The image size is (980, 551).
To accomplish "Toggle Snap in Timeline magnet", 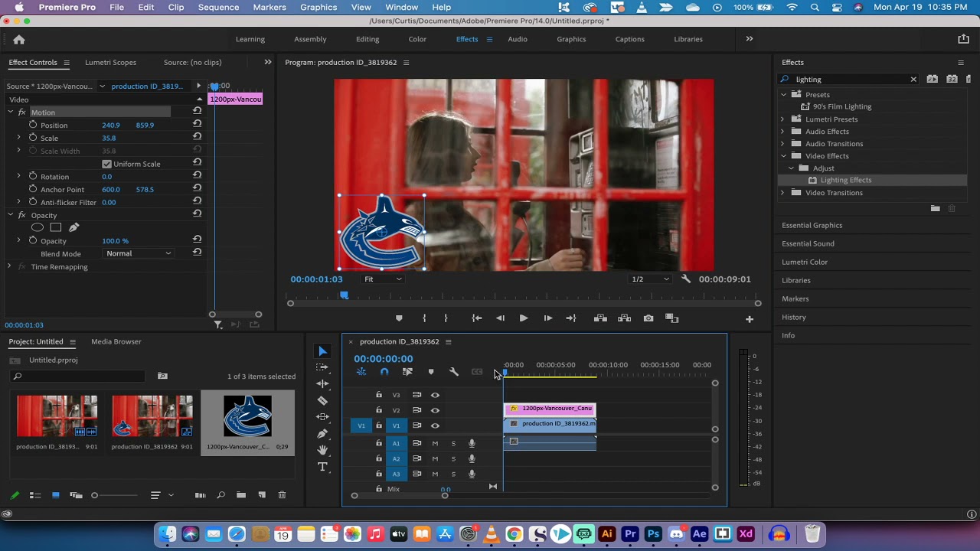I will [384, 372].
